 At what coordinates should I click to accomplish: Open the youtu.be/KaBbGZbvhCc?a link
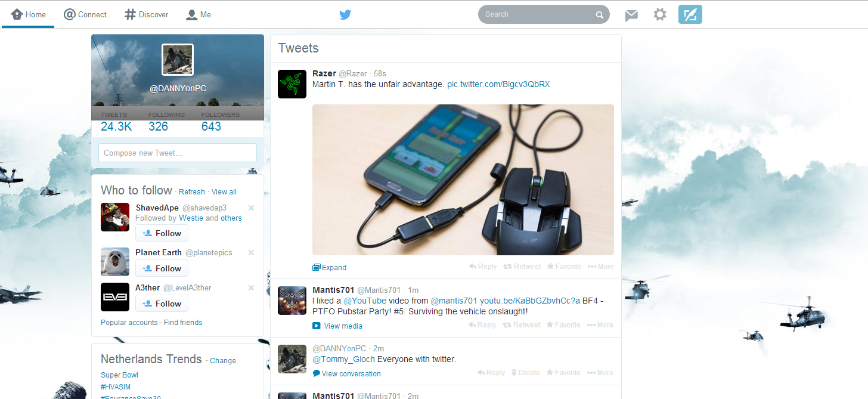[x=530, y=301]
